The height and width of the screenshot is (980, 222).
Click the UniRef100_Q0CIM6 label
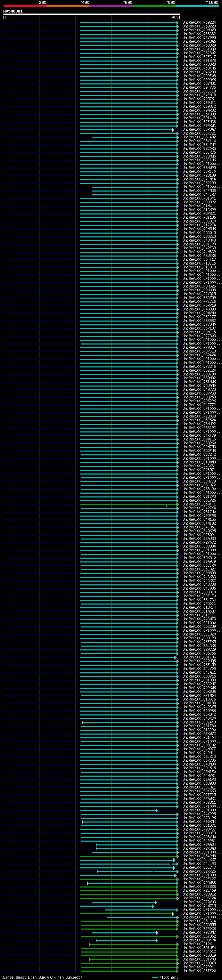[199, 160]
